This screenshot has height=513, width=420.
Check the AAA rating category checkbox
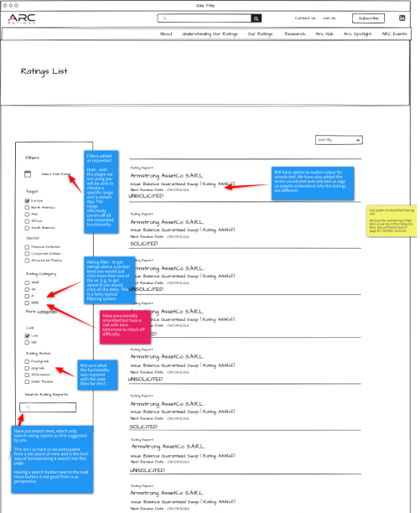pyautogui.click(x=27, y=282)
